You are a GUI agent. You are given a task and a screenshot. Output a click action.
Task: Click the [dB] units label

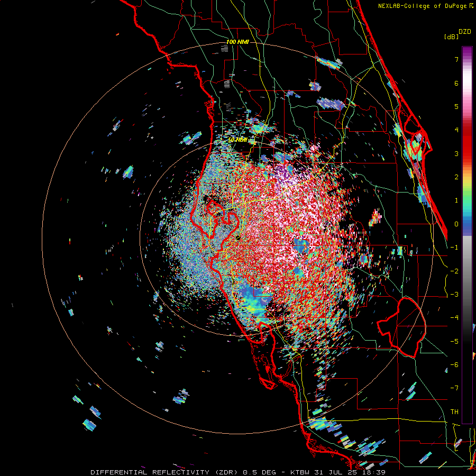pyautogui.click(x=451, y=36)
